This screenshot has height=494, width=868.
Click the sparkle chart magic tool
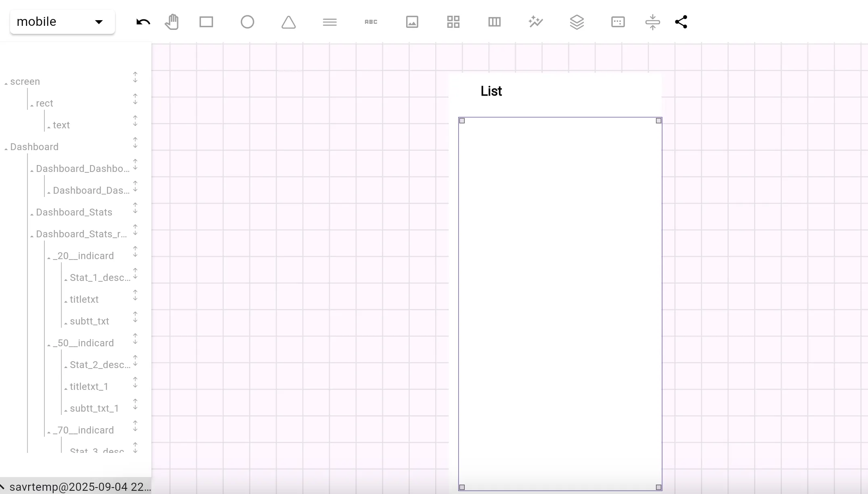coord(536,22)
